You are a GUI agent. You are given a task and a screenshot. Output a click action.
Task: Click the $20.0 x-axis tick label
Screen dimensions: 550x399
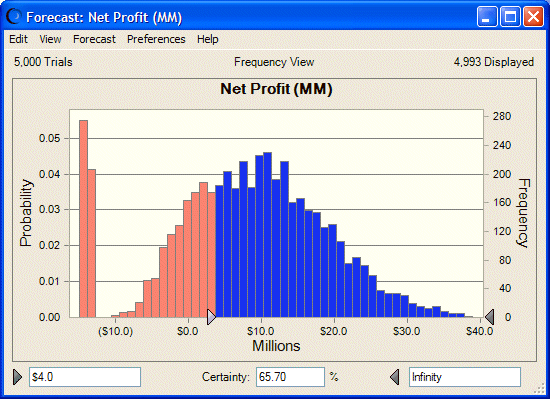(334, 331)
